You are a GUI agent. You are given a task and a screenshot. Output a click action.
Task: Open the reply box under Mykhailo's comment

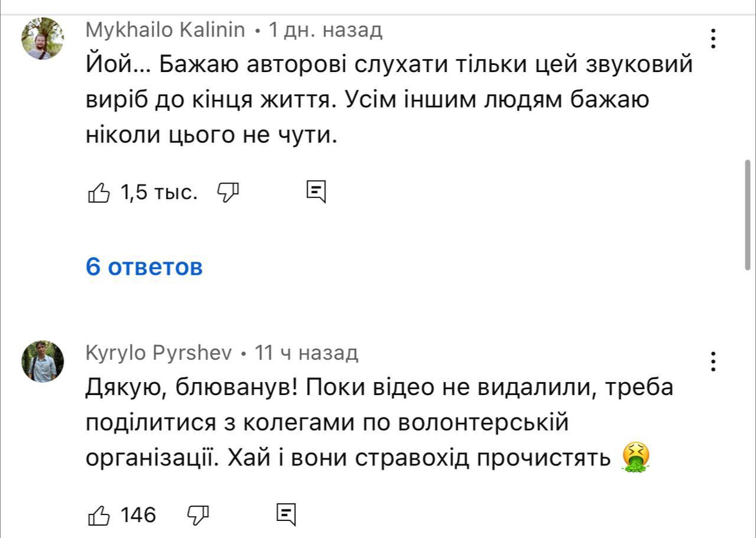[x=314, y=191]
